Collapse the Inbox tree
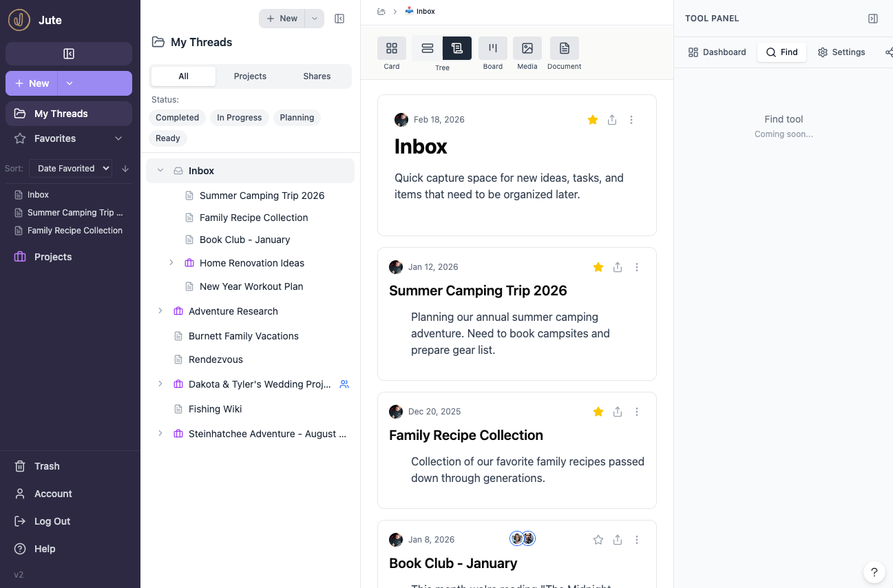This screenshot has width=893, height=588. pos(160,170)
